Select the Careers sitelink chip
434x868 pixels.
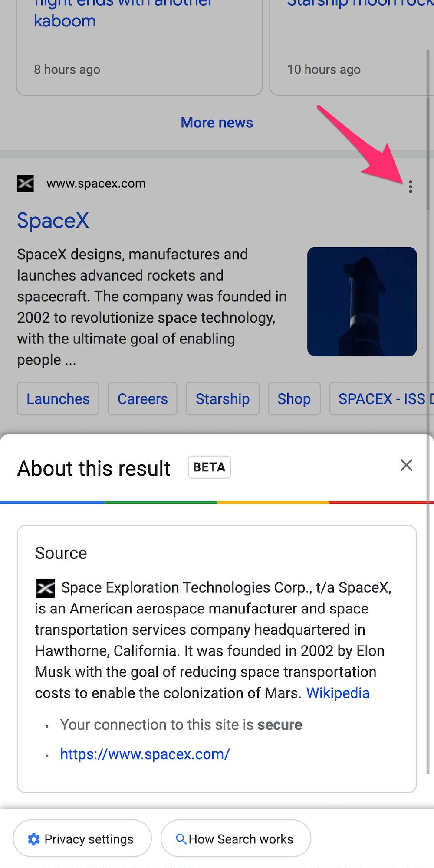tap(142, 398)
